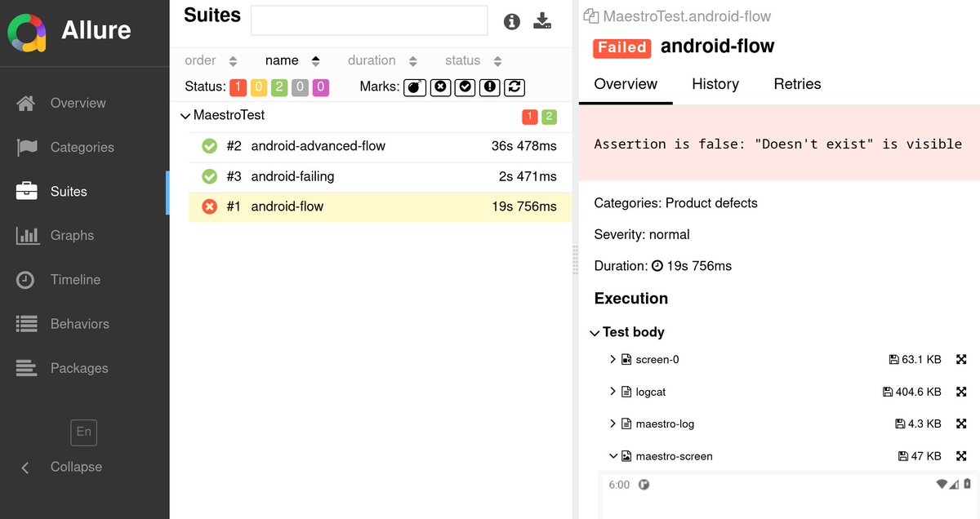Switch to the Overview tab
Viewport: 980px width, 519px height.
click(626, 84)
